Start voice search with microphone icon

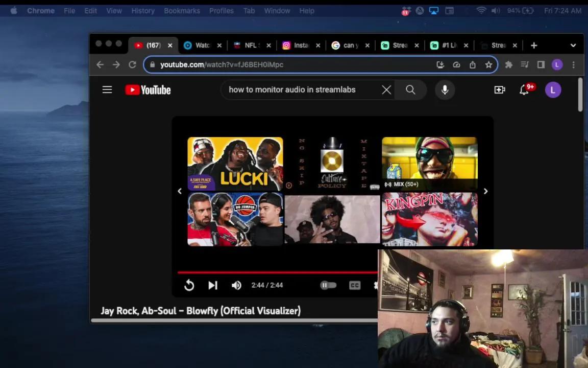click(445, 90)
